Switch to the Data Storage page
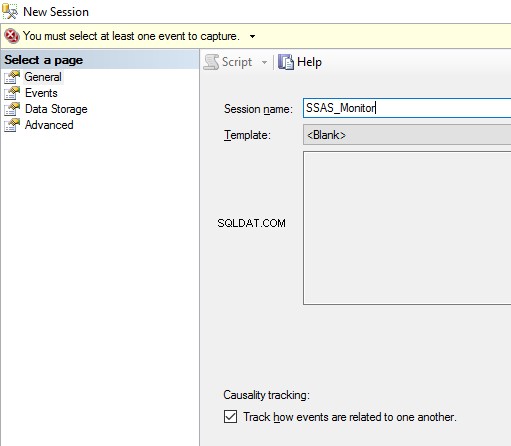Image resolution: width=511 pixels, height=446 pixels. coord(56,109)
